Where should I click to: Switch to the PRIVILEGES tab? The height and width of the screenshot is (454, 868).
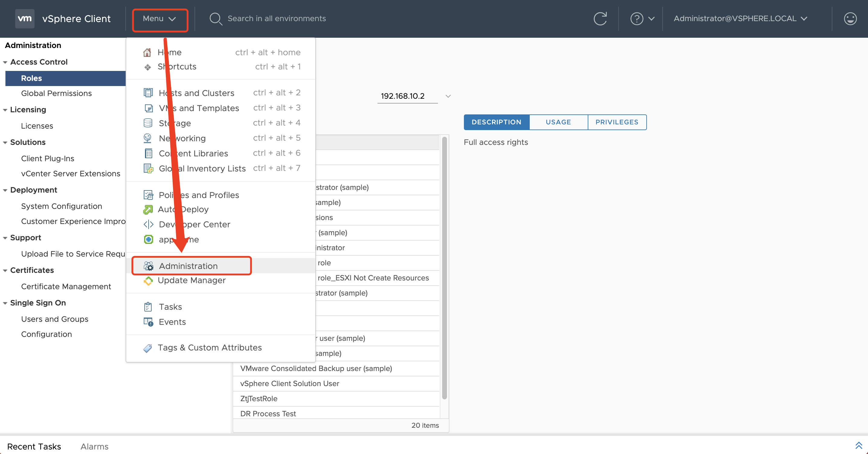(617, 122)
